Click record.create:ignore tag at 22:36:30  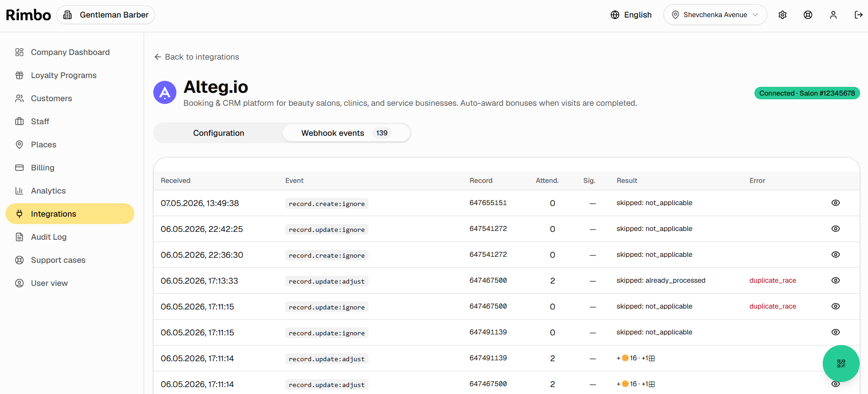coord(327,255)
